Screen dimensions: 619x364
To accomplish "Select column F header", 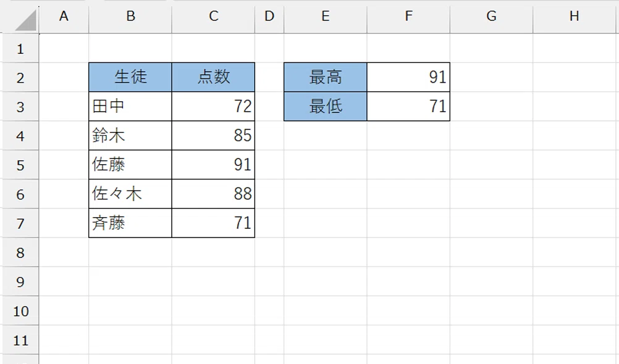I will [x=408, y=16].
